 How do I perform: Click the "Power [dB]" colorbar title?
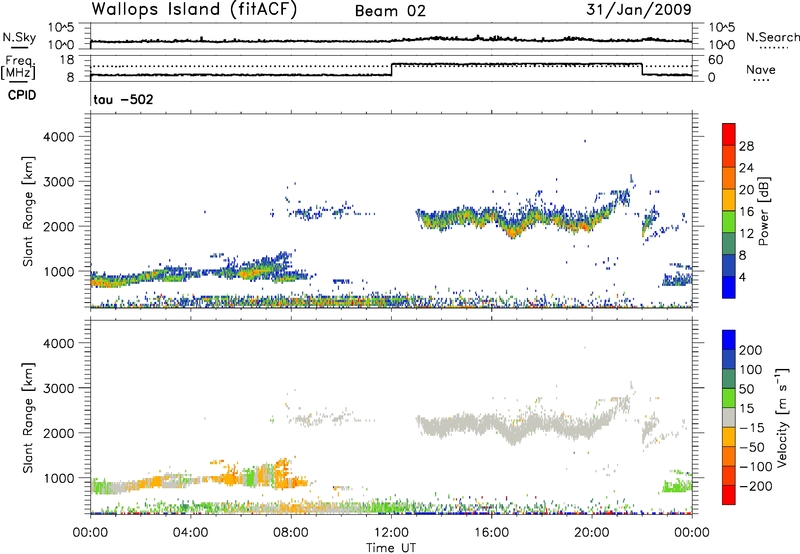[763, 211]
